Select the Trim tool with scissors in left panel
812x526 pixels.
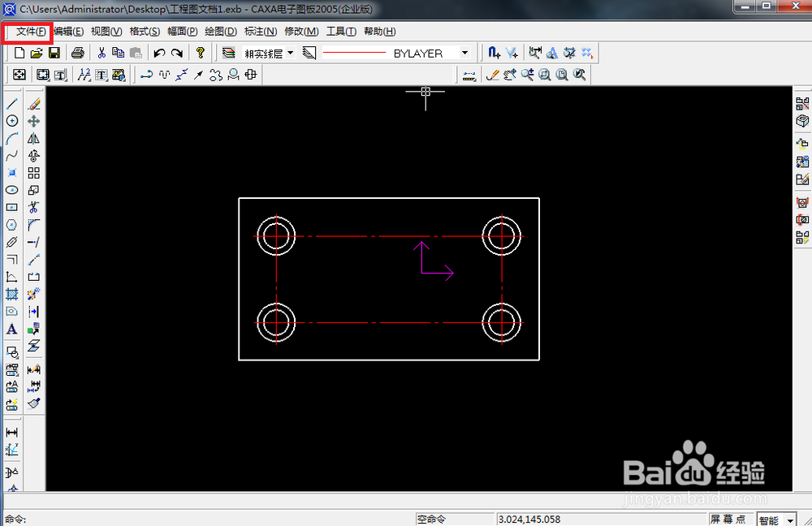[34, 207]
